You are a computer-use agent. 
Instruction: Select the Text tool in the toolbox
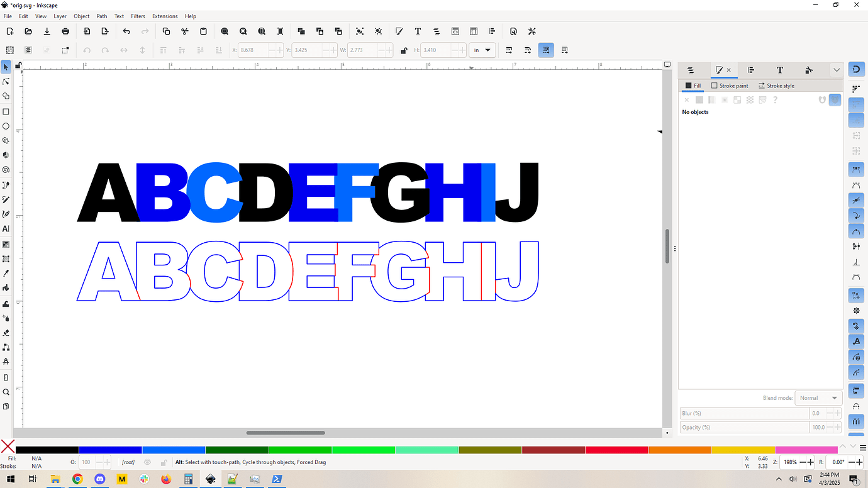tap(6, 229)
